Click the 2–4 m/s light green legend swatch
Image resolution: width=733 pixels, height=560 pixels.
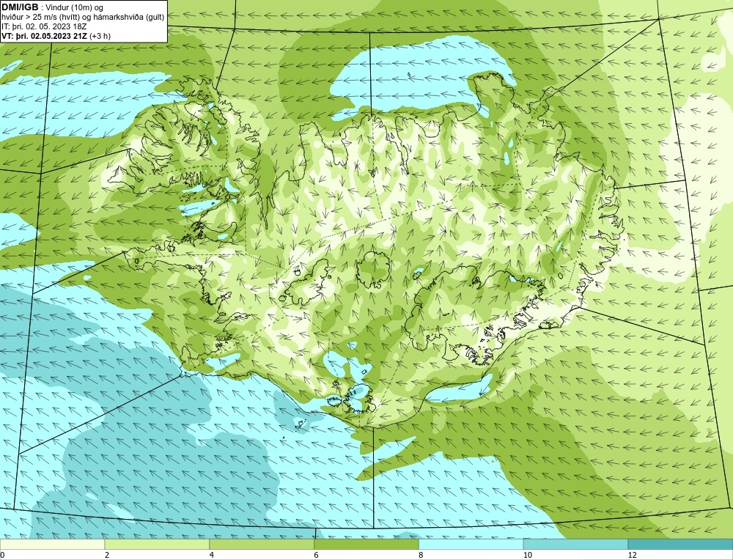pyautogui.click(x=157, y=544)
